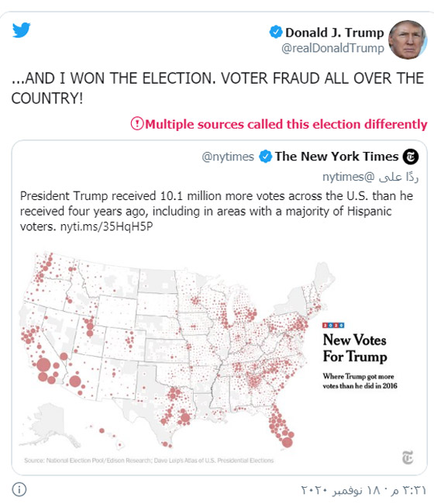
Task: Click the New York Times verified badge
Action: point(265,157)
